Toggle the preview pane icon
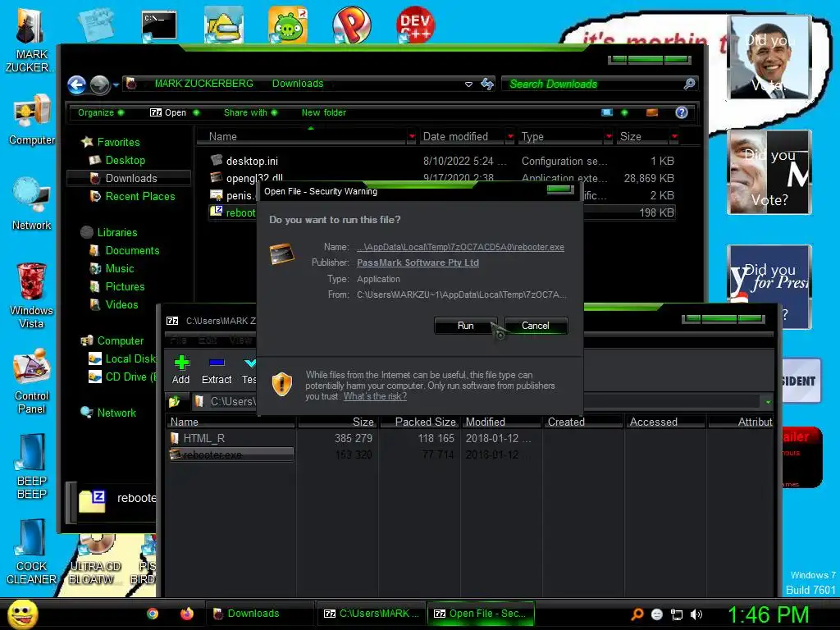Viewport: 840px width, 630px height. click(x=652, y=112)
